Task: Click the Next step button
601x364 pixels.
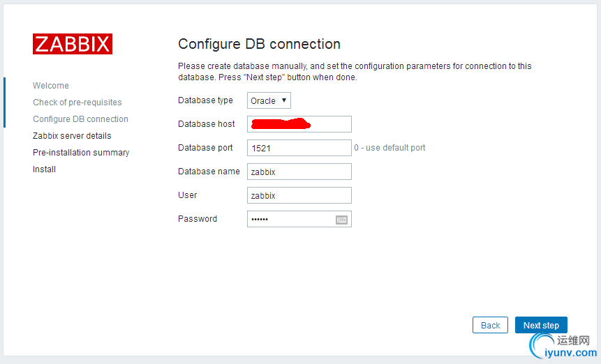Action: pyautogui.click(x=541, y=325)
